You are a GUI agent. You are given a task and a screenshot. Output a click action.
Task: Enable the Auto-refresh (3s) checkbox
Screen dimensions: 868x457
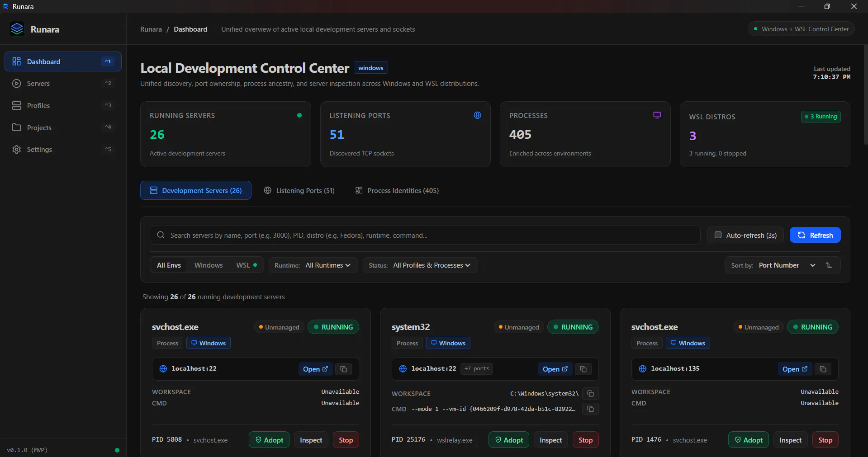(718, 235)
